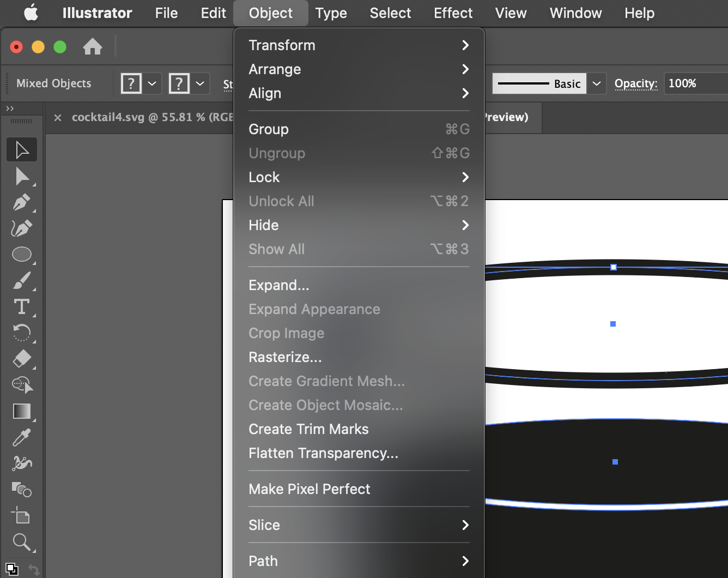Click the Object menu bar item
Viewport: 728px width, 578px height.
271,13
